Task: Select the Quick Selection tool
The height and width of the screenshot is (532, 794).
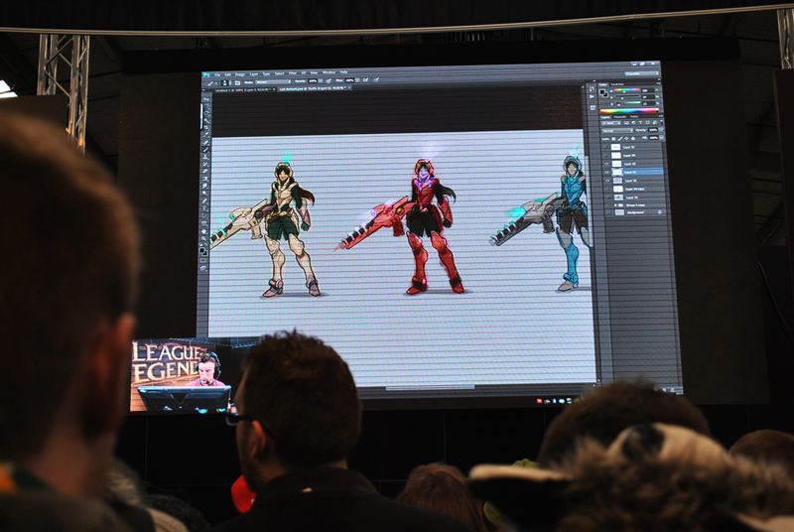Action: pyautogui.click(x=206, y=120)
